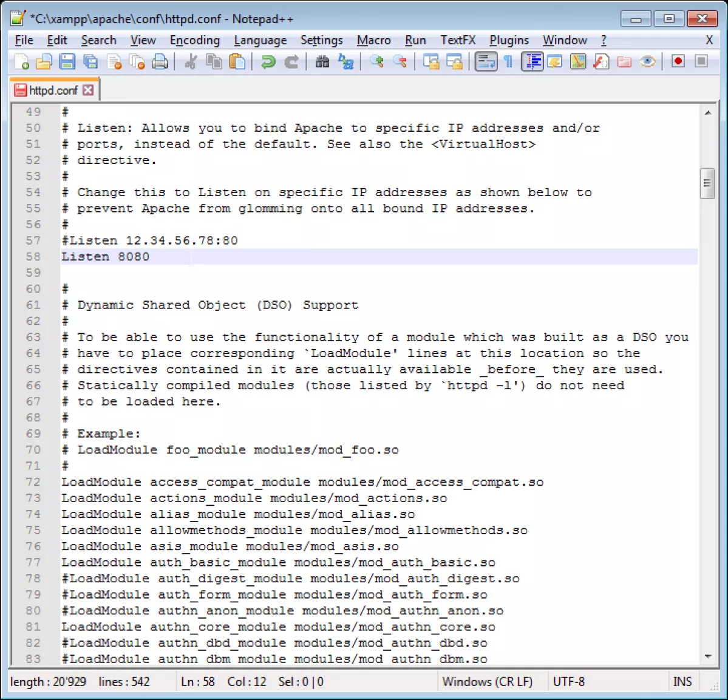The height and width of the screenshot is (700, 728).
Task: Open the Edit menu
Action: [57, 41]
